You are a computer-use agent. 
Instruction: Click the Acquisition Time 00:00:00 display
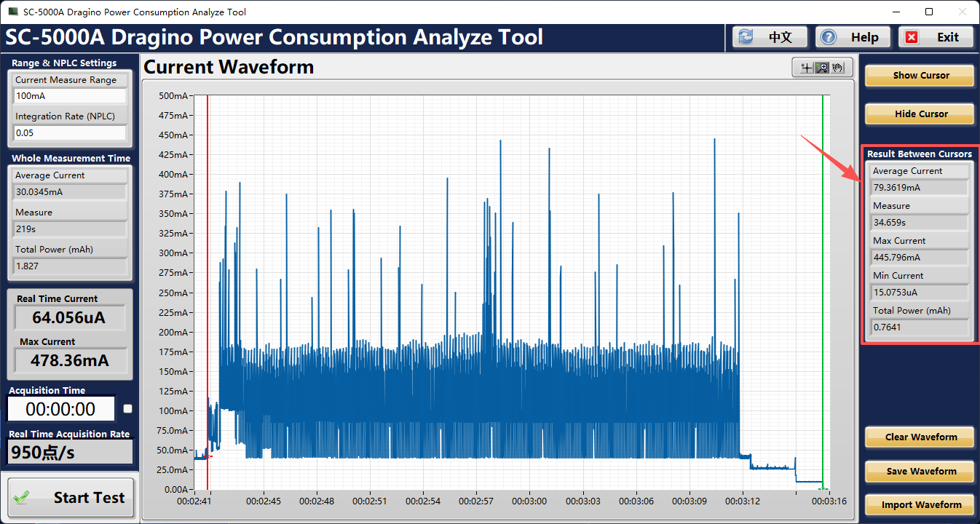(61, 409)
